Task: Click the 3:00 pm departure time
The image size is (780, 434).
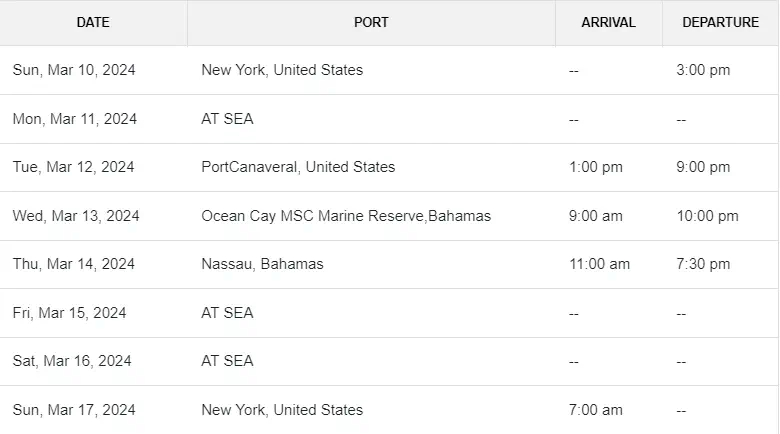Action: [x=703, y=70]
